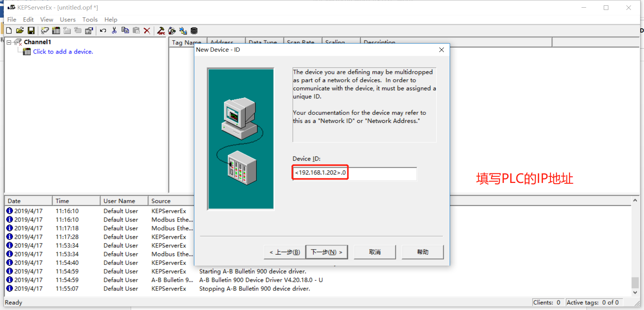This screenshot has width=644, height=310.
Task: Click the New Device toolbar icon
Action: coord(56,31)
